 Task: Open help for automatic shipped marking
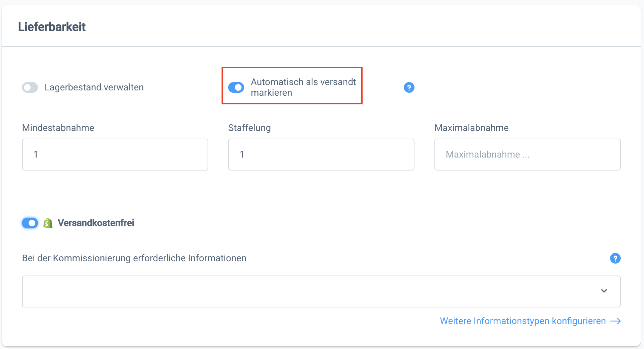tap(409, 87)
